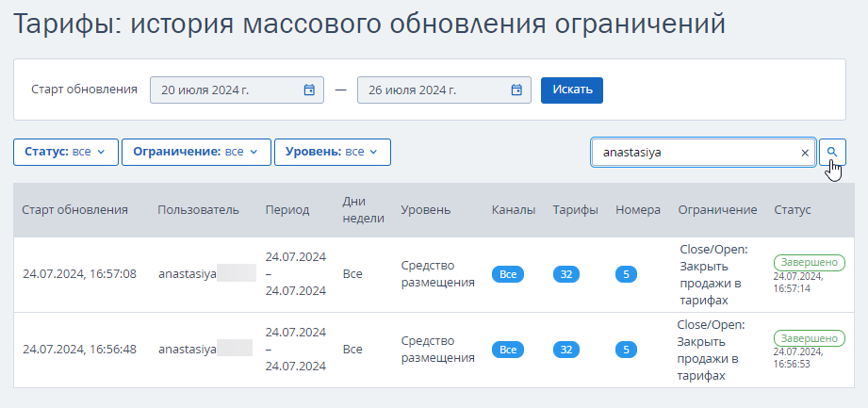868x408 pixels.
Task: Click Все weekdays cell in 16:57:08 row
Action: coord(352,274)
